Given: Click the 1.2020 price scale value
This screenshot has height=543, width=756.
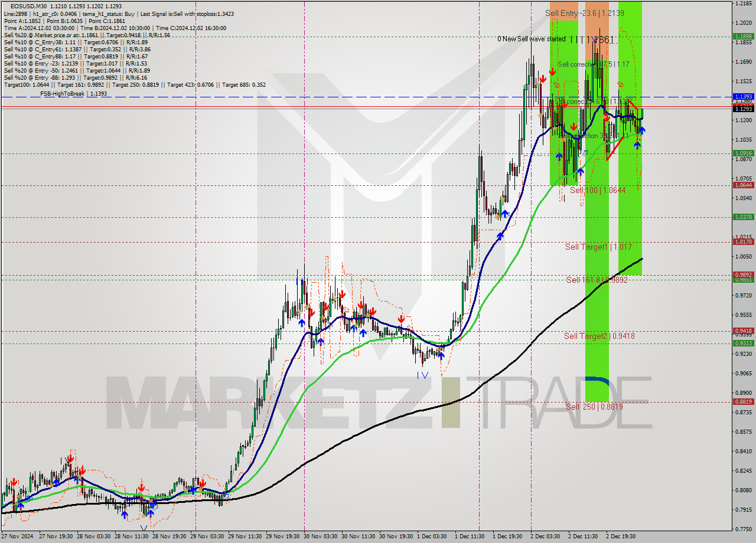Looking at the screenshot, I should click(743, 22).
